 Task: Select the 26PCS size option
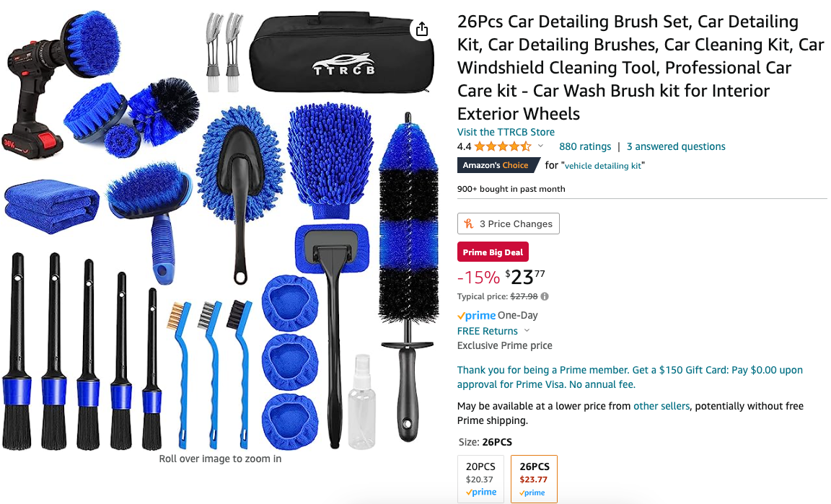pyautogui.click(x=535, y=479)
